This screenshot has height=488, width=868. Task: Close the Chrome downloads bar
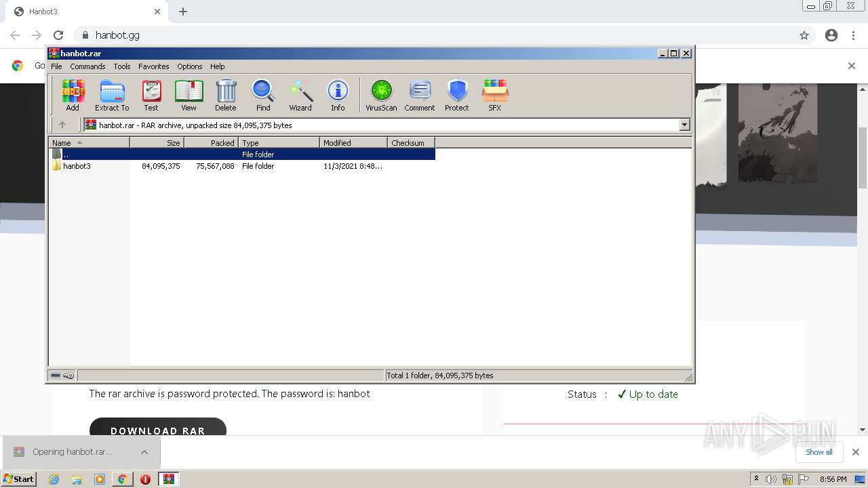click(855, 452)
